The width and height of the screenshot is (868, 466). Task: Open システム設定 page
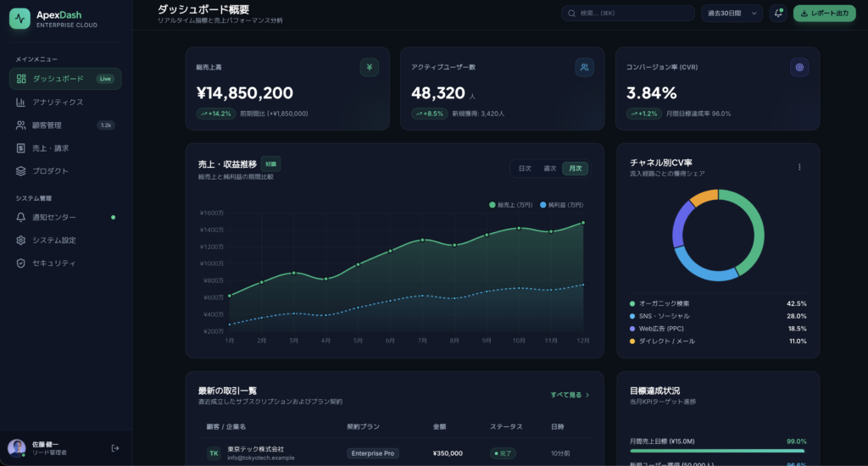(65, 240)
